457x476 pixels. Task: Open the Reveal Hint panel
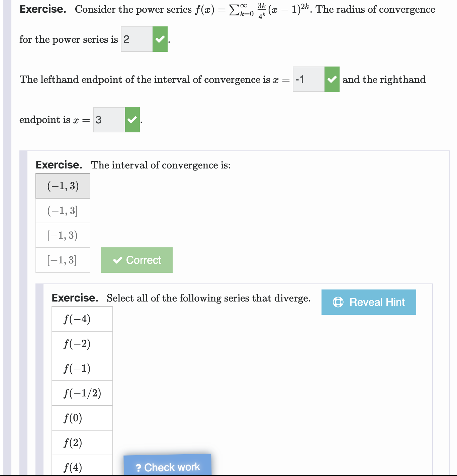pos(368,302)
